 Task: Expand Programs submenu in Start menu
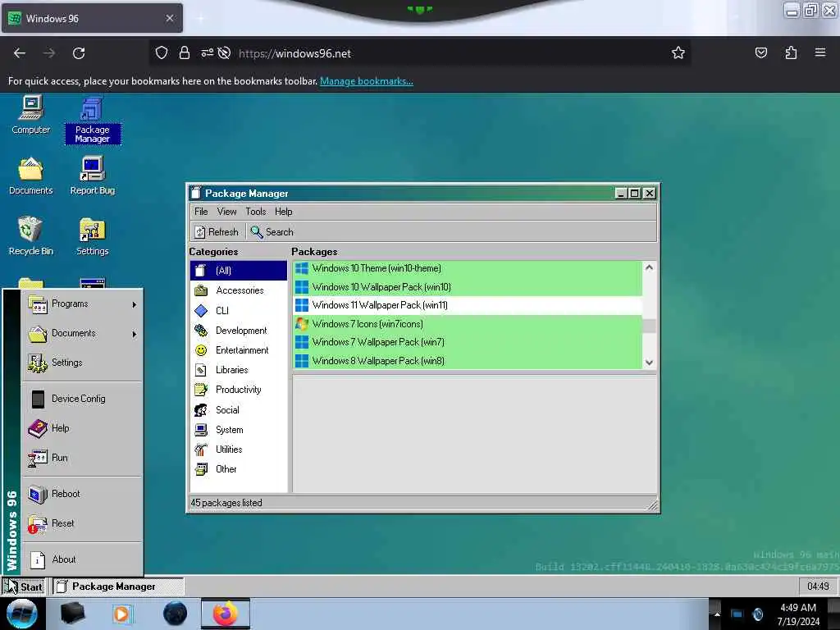tap(82, 304)
